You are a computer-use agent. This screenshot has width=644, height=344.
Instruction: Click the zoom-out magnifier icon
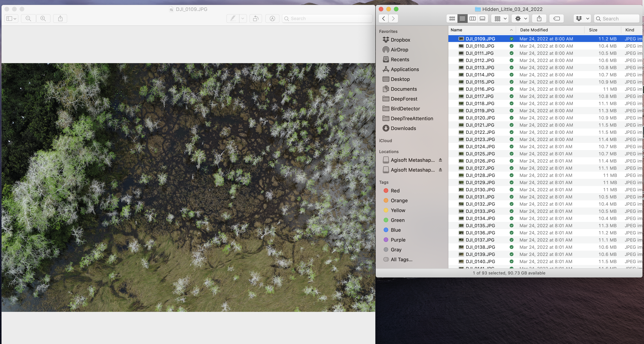pyautogui.click(x=28, y=18)
